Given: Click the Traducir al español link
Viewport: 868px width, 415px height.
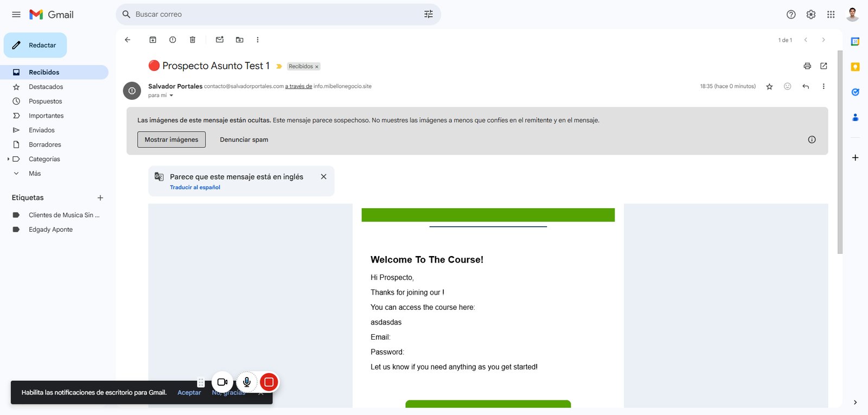Looking at the screenshot, I should tap(195, 187).
